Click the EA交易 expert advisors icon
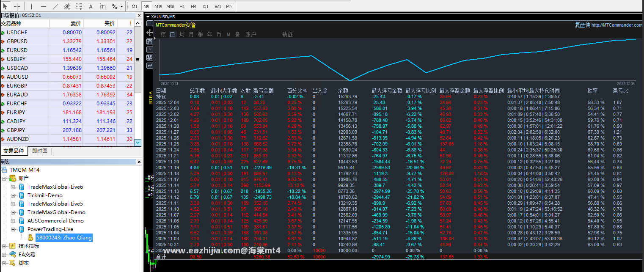This screenshot has width=644, height=272. (13, 254)
